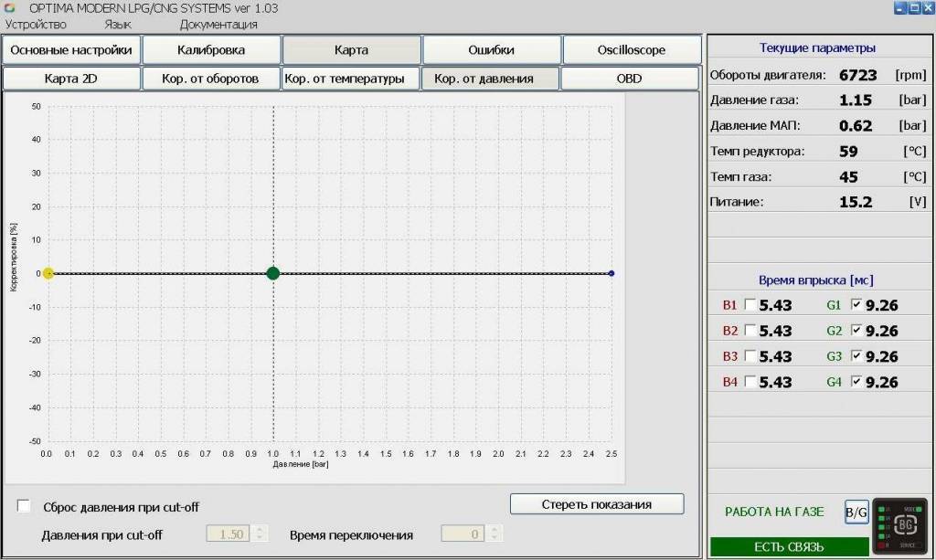The width and height of the screenshot is (936, 560).
Task: Click the SERVICE indicator on the switch panel
Action: point(907,544)
